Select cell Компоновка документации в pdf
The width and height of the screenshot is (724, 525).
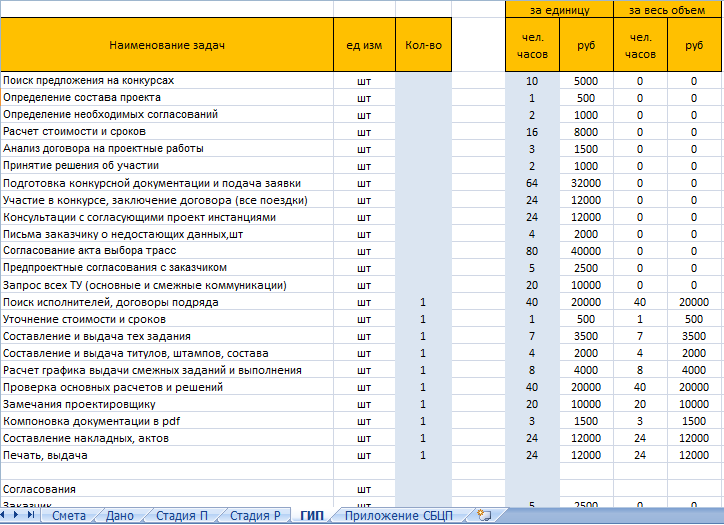pyautogui.click(x=167, y=421)
